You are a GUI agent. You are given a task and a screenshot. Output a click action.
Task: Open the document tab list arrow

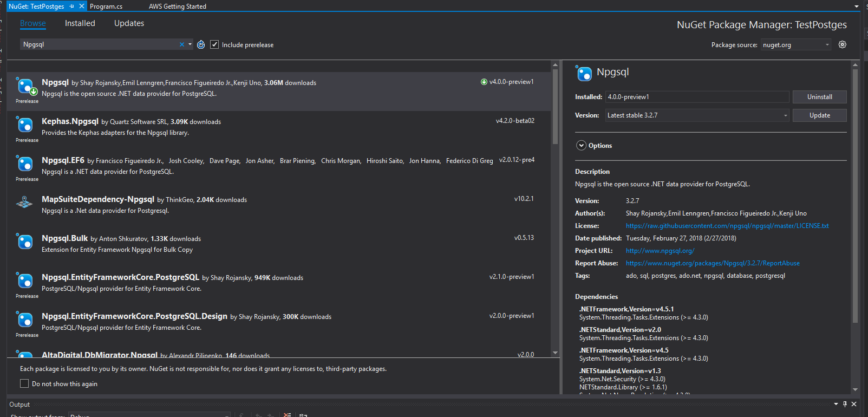[857, 6]
